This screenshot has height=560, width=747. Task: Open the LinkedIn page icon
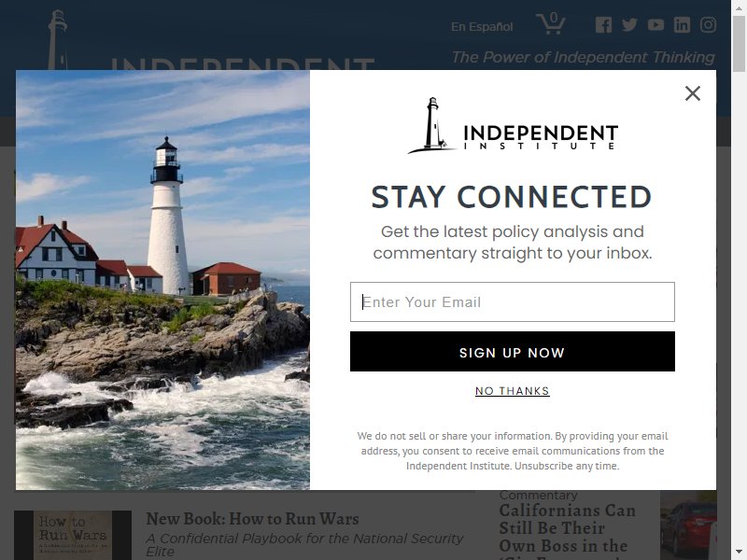682,25
